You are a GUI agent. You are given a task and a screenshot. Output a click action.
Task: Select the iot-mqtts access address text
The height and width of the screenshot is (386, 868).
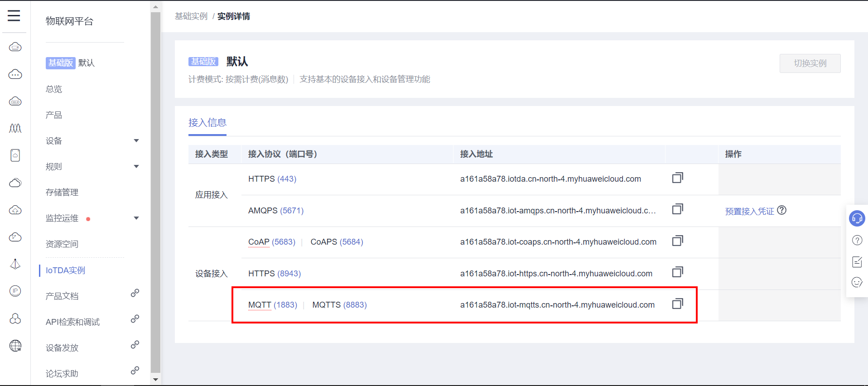[x=557, y=305]
